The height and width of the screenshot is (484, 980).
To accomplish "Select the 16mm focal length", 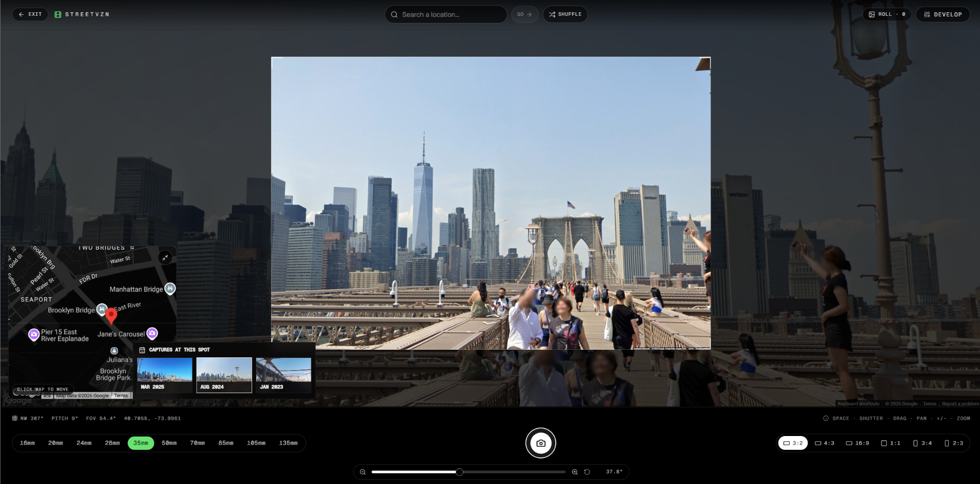I will 28,443.
